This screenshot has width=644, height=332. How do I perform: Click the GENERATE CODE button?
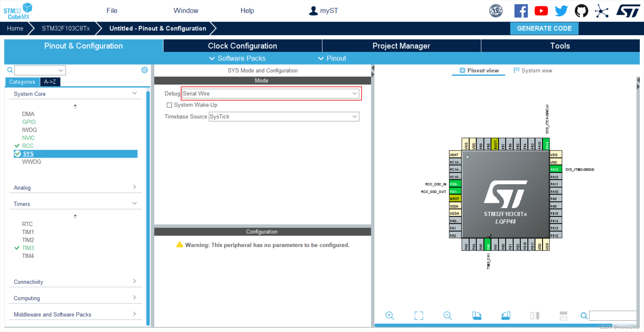click(544, 28)
